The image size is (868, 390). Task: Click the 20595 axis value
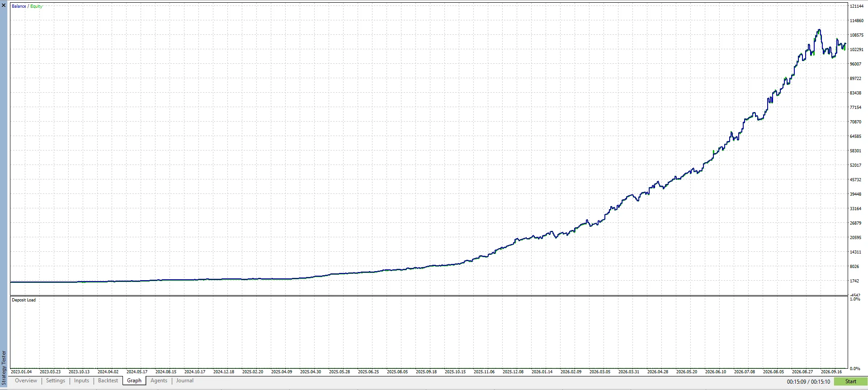pyautogui.click(x=856, y=238)
